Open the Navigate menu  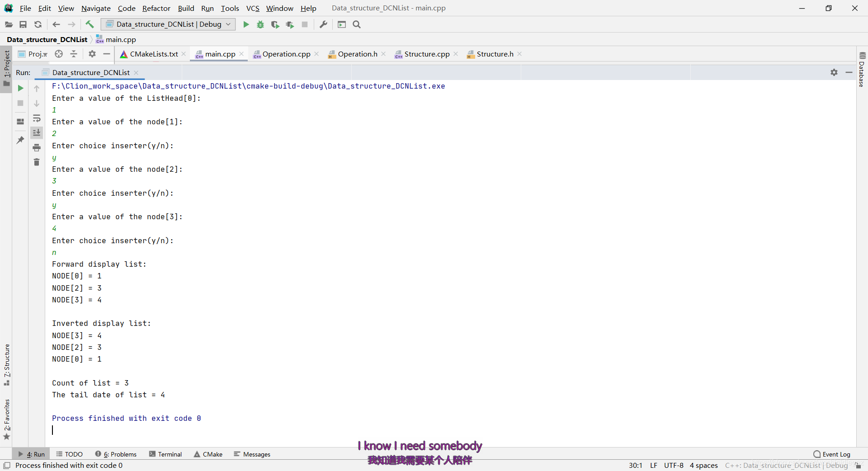[x=96, y=8]
